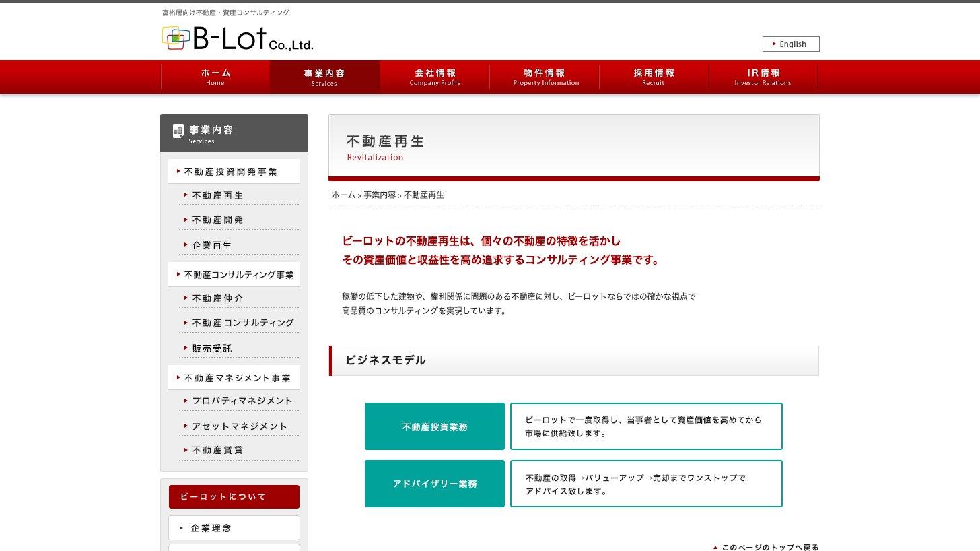Screen dimensions: 980x551
Task: Open the 物件情報 Property Information menu
Action: coord(545,77)
